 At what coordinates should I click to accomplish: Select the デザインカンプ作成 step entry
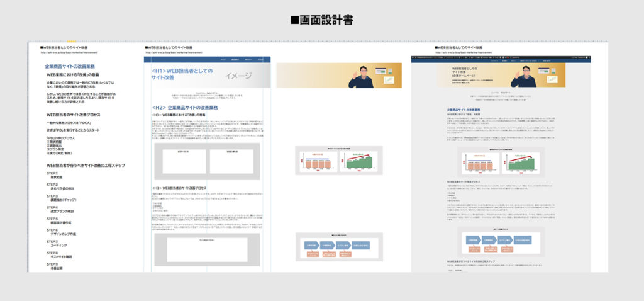point(64,234)
